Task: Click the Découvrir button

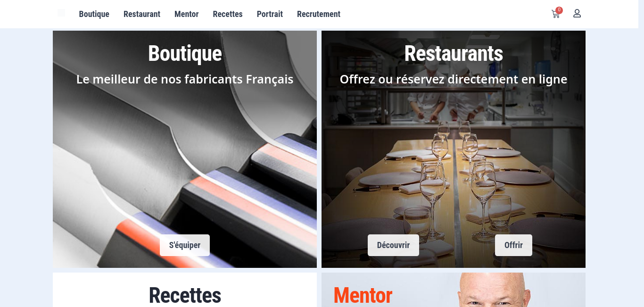Action: (x=393, y=245)
